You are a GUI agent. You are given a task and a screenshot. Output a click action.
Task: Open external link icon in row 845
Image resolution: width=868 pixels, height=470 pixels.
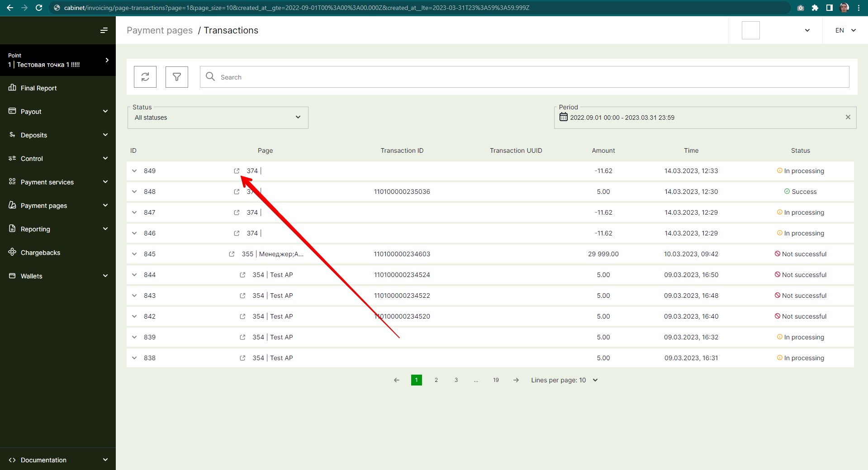(x=232, y=254)
